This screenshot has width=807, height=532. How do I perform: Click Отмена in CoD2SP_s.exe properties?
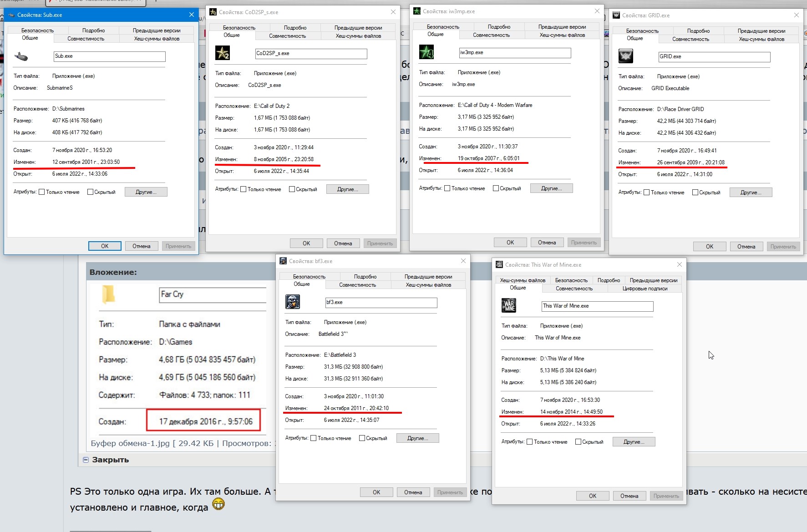[343, 243]
